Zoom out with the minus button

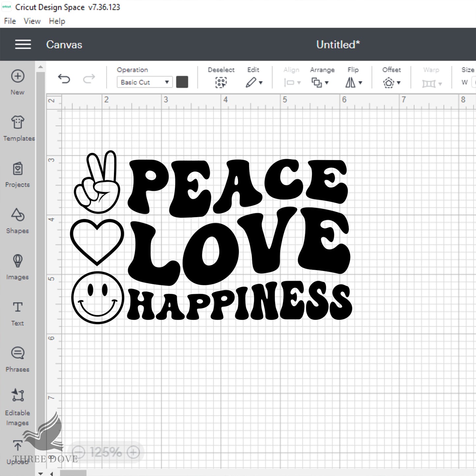(78, 452)
